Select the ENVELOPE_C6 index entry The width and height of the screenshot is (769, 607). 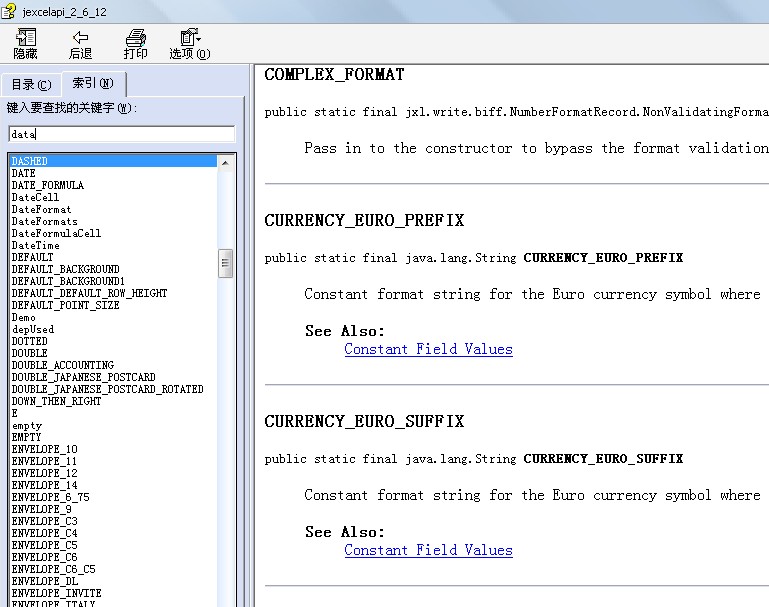pyautogui.click(x=45, y=557)
